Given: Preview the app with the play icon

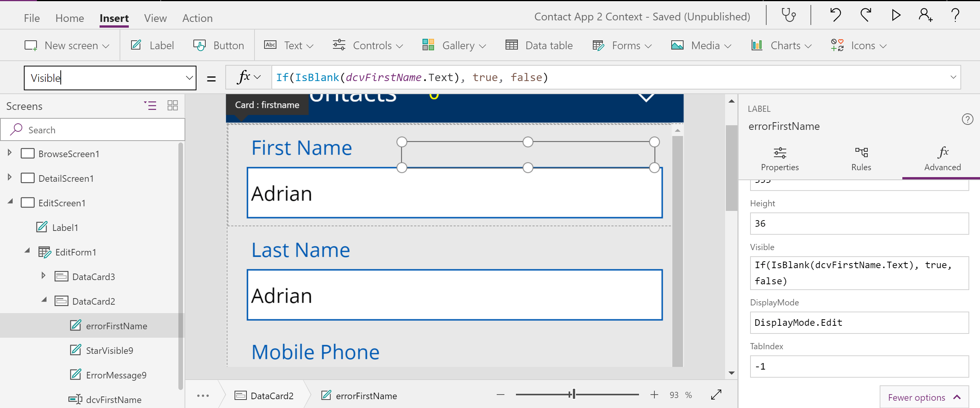Looking at the screenshot, I should 896,16.
